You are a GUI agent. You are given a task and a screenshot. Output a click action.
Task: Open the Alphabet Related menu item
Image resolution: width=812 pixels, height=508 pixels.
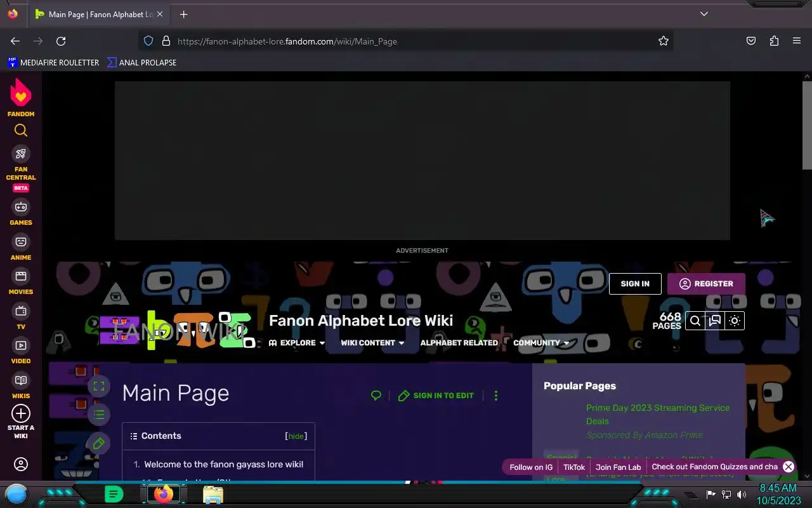tap(459, 343)
